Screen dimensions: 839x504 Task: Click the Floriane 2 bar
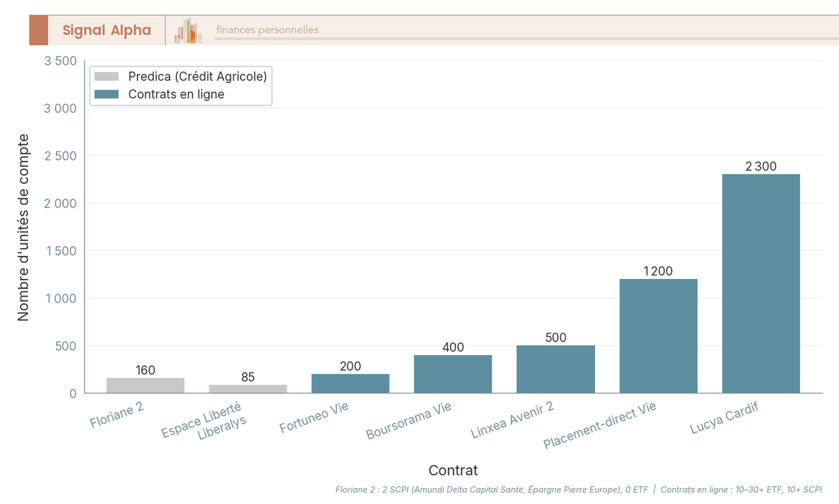145,385
